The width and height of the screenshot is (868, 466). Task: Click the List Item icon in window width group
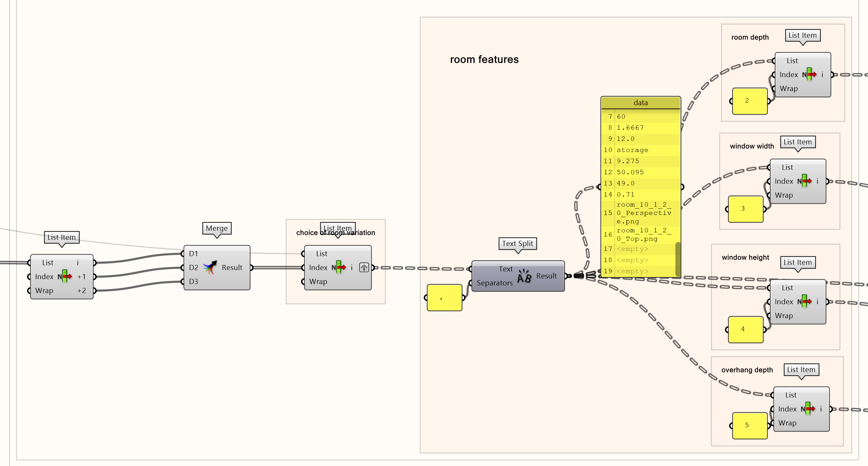click(x=805, y=181)
